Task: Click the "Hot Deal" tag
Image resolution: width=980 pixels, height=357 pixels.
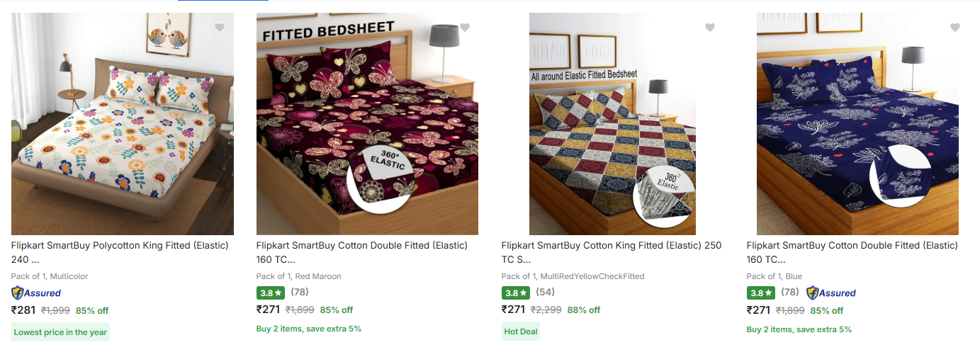Action: pos(520,331)
